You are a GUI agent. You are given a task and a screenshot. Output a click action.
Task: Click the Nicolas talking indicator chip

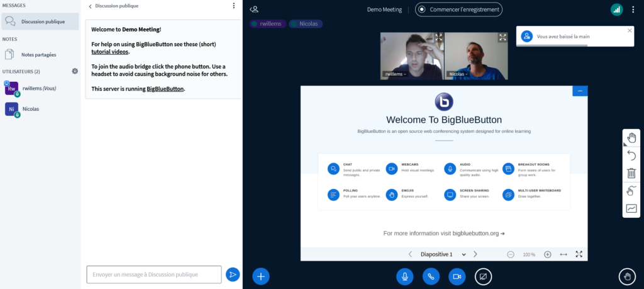coord(306,24)
